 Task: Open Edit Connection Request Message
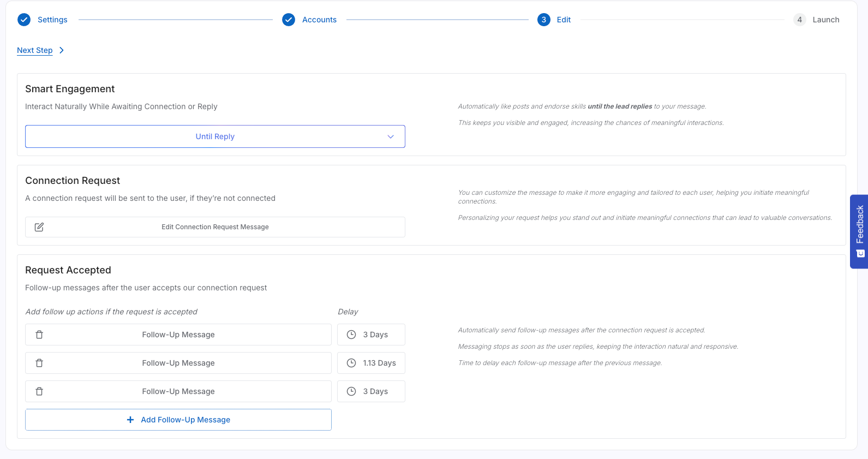click(x=215, y=227)
